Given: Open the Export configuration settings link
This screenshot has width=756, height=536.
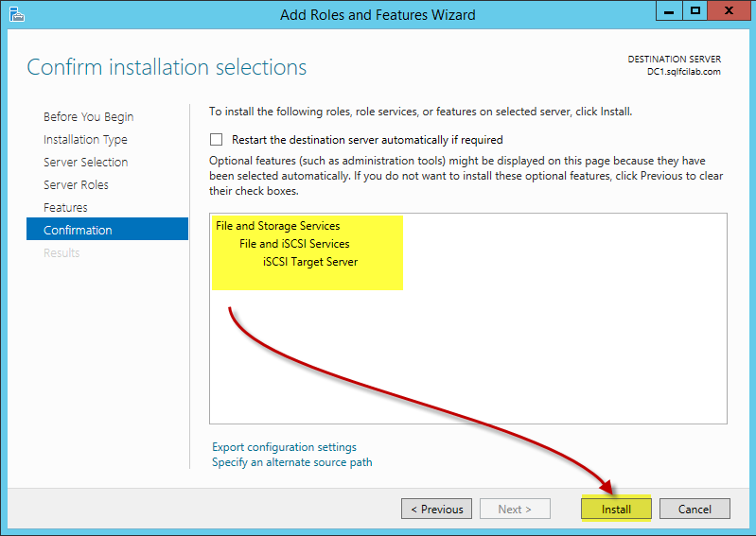Looking at the screenshot, I should coord(284,447).
